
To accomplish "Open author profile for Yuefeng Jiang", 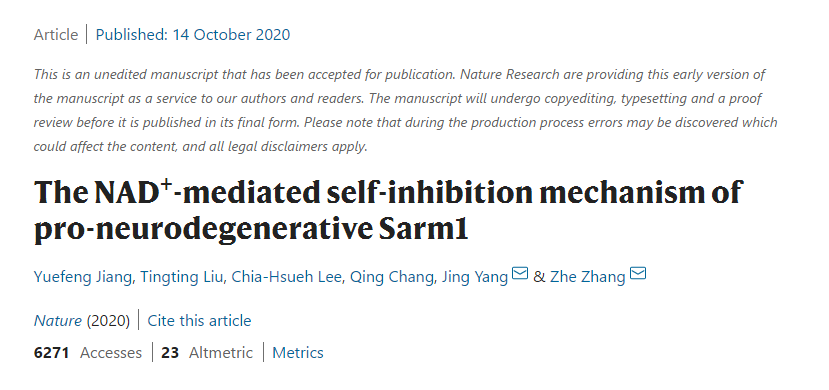I will coord(82,277).
